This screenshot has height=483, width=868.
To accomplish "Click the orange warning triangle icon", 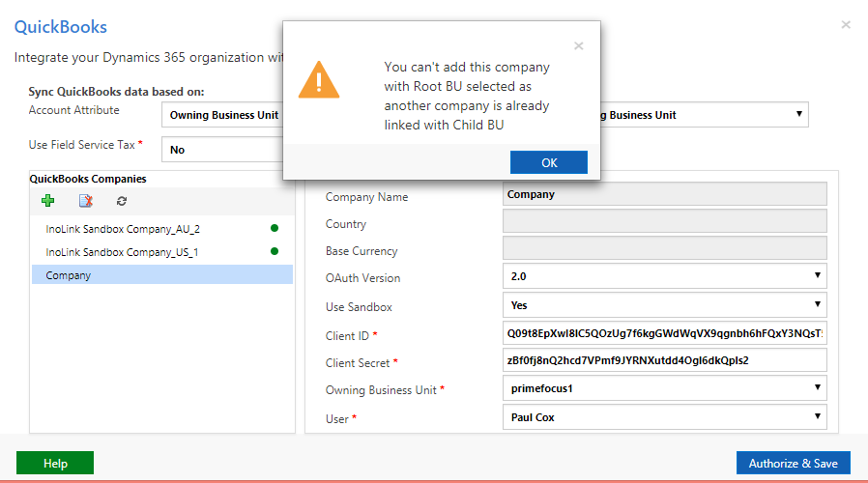I will point(319,80).
